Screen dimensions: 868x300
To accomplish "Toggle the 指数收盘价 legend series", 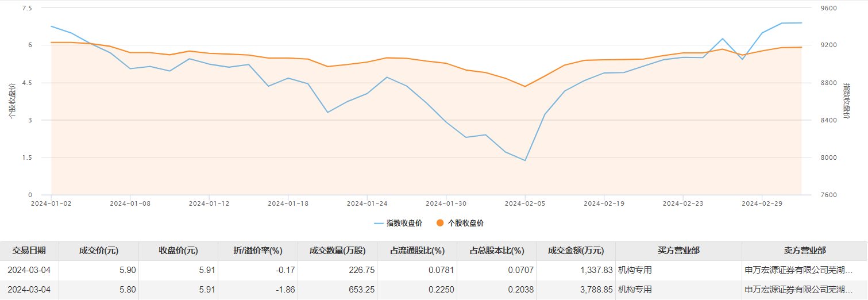I will point(398,223).
